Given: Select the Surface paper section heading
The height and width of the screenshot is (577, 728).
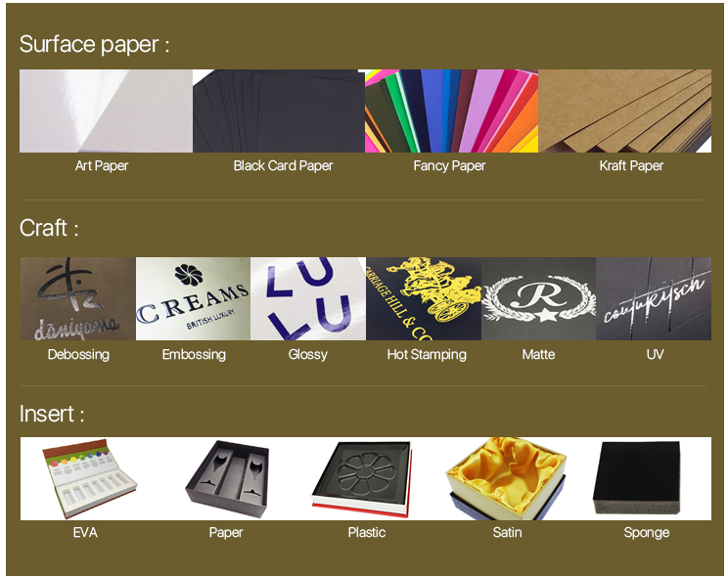Looking at the screenshot, I should (x=94, y=45).
